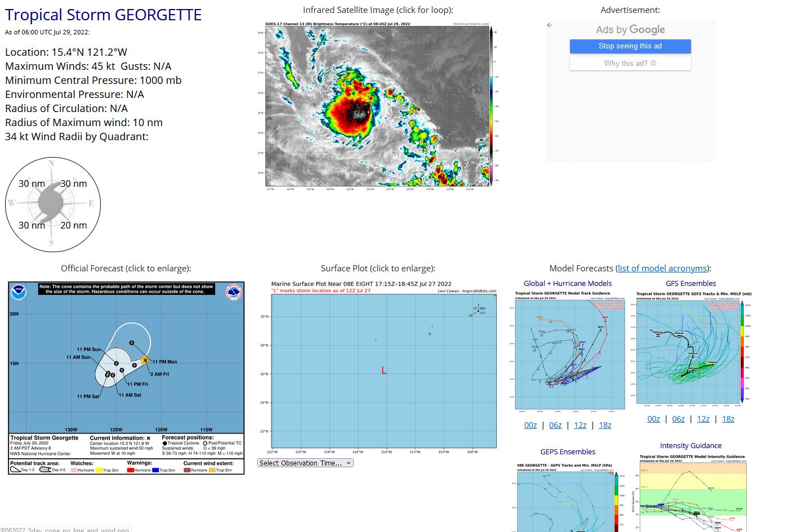Image resolution: width=793 pixels, height=532 pixels.
Task: Click the info icon beside Why this ad
Action: 653,63
